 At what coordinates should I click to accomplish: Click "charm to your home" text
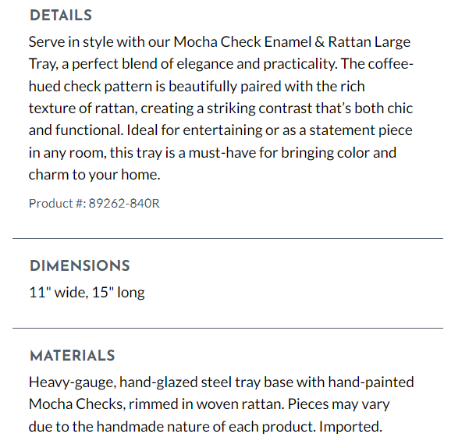(94, 175)
